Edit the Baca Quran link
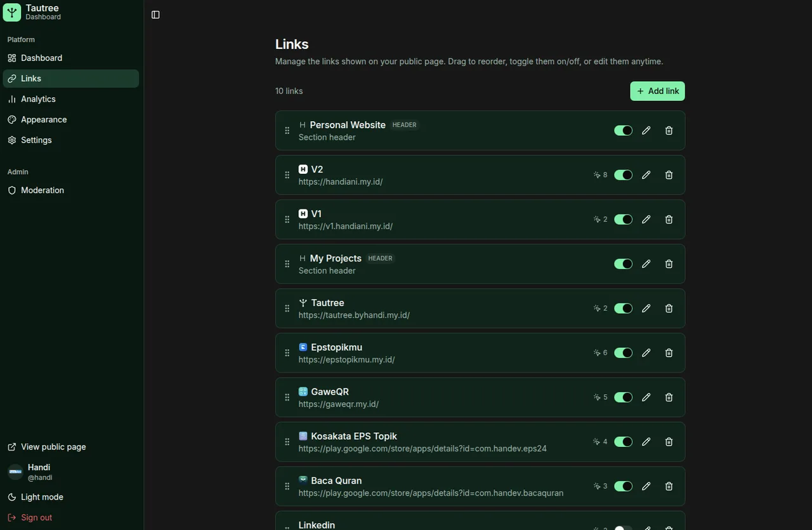This screenshot has width=812, height=530. coord(646,486)
